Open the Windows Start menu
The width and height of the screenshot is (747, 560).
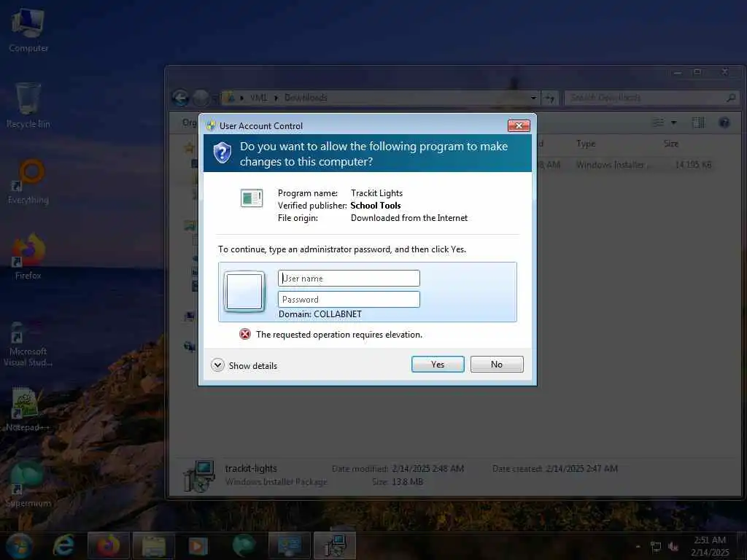(x=19, y=545)
